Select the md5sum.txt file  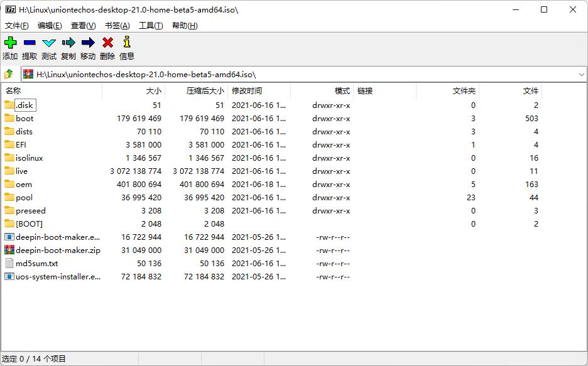coord(36,263)
